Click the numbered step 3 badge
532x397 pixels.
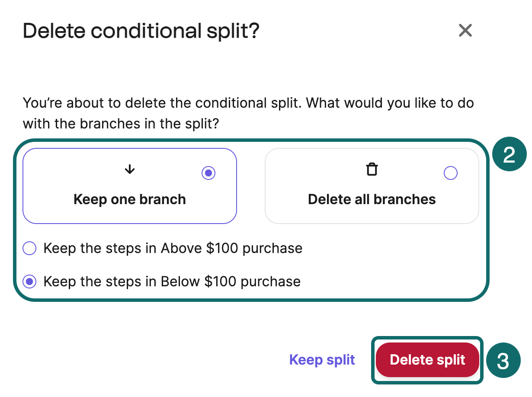point(503,362)
